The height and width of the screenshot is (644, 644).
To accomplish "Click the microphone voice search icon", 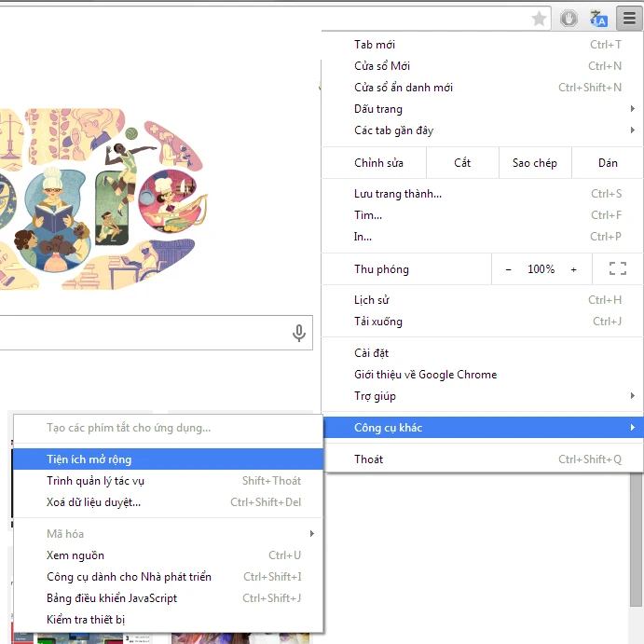I will pyautogui.click(x=299, y=333).
